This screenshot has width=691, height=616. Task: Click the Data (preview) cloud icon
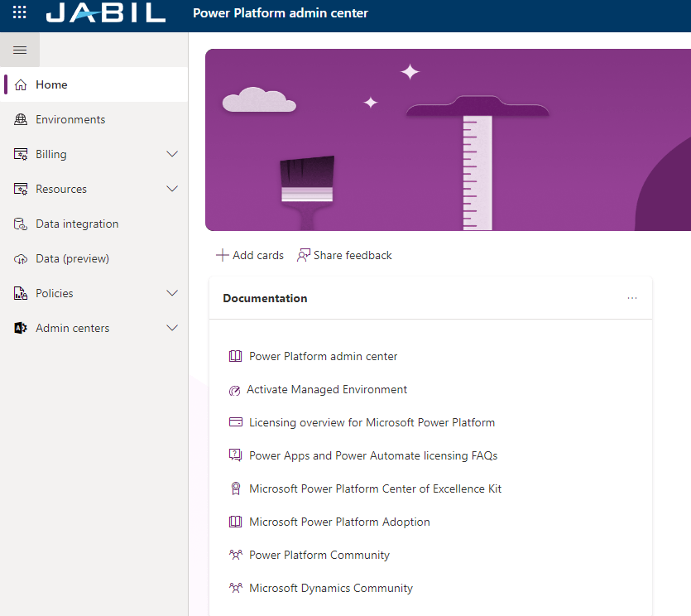pyautogui.click(x=21, y=259)
